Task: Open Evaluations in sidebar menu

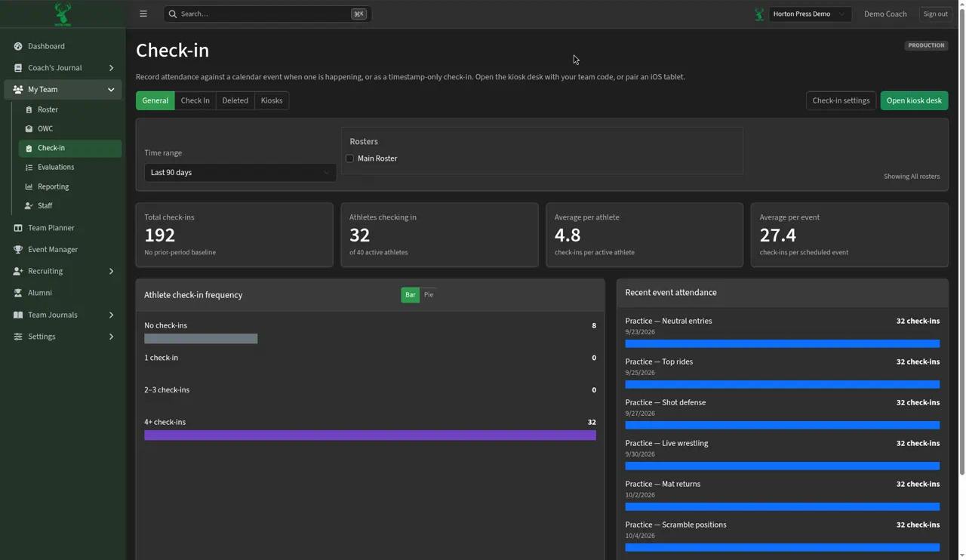Action: 69,168
